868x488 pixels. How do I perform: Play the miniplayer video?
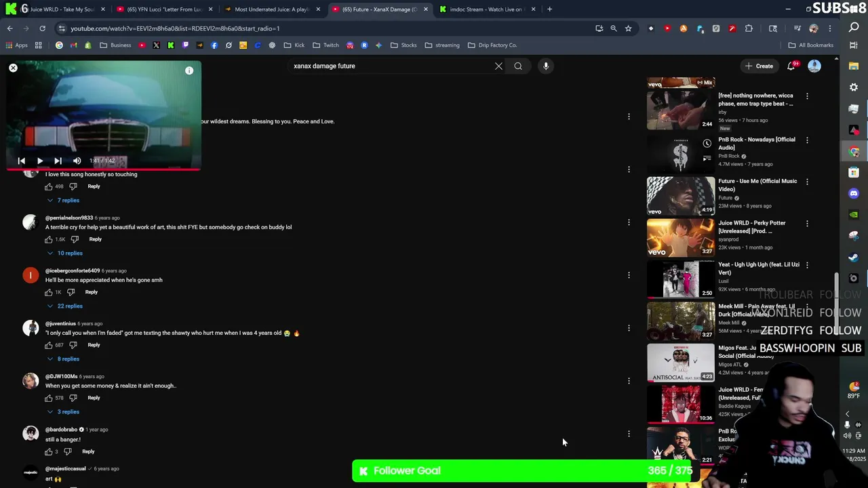pos(40,161)
